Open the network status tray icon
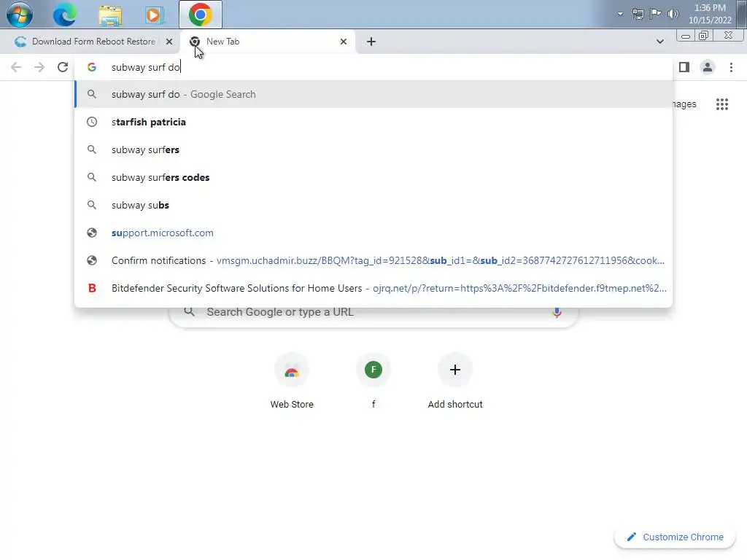Screen dimensions: 747x560 638,14
